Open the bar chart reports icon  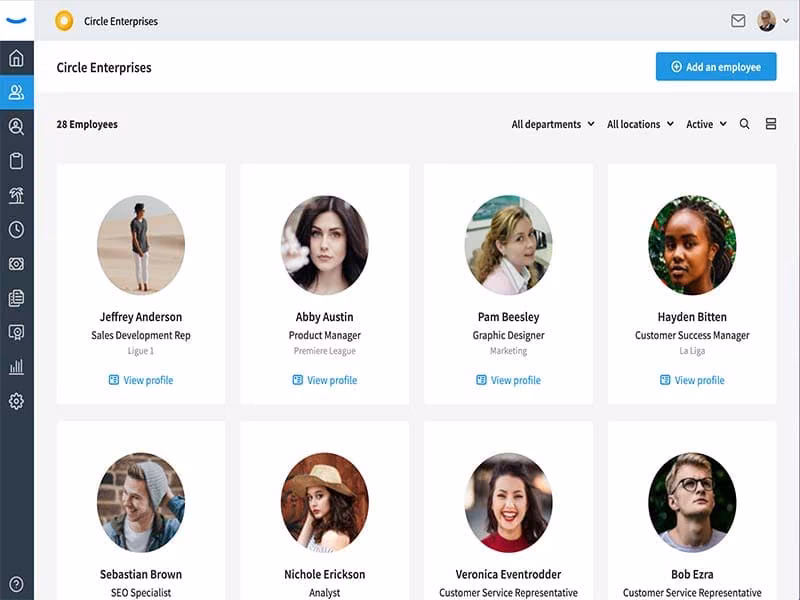16,366
